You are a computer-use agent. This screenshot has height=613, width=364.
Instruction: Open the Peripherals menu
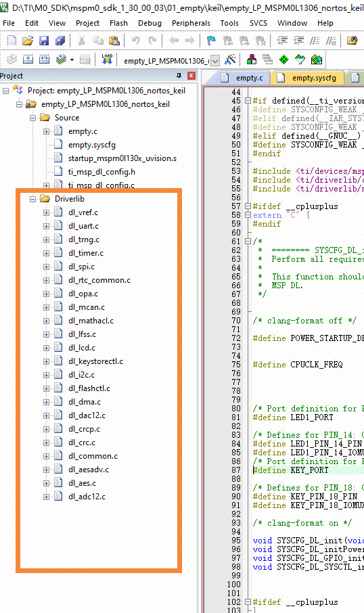click(191, 23)
